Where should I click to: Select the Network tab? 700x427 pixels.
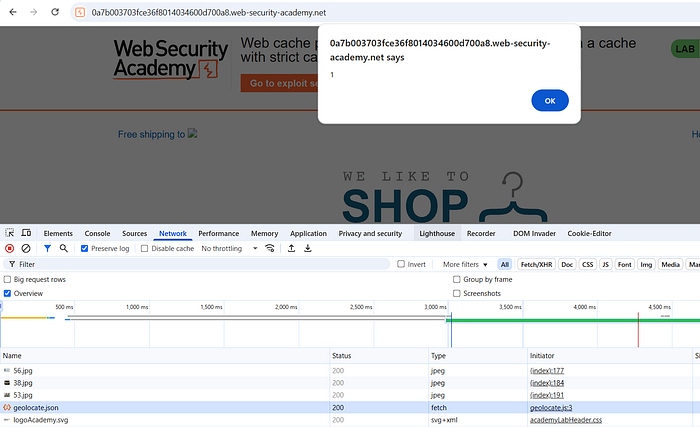173,233
